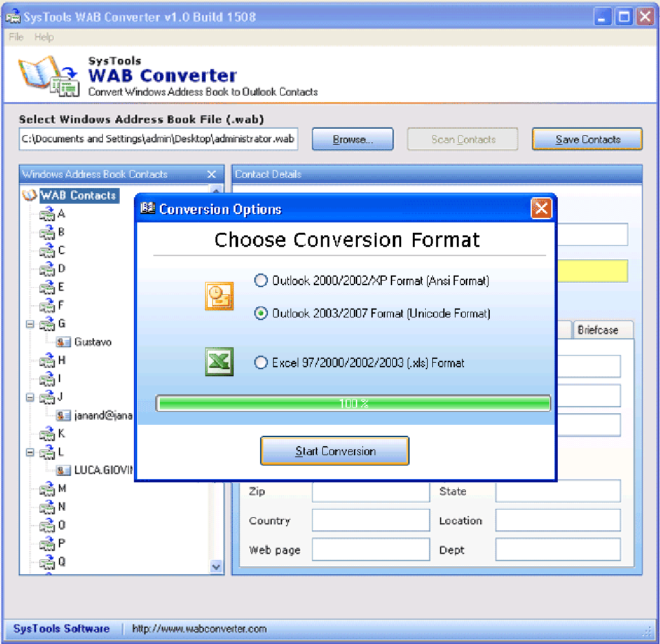
Task: Click the folder icon for letter E
Action: click(x=47, y=287)
